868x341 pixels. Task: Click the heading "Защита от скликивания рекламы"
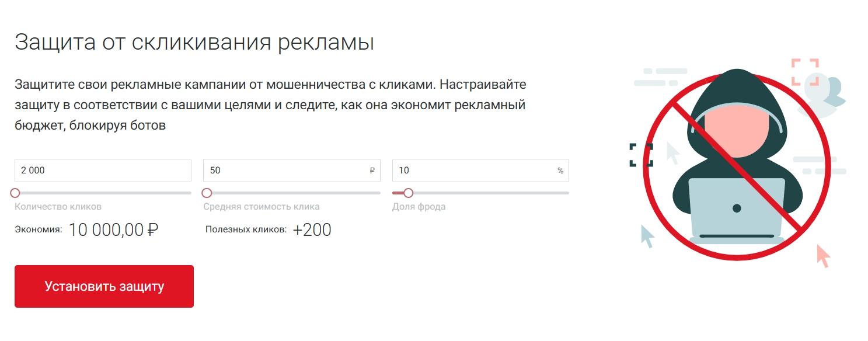coord(194,43)
